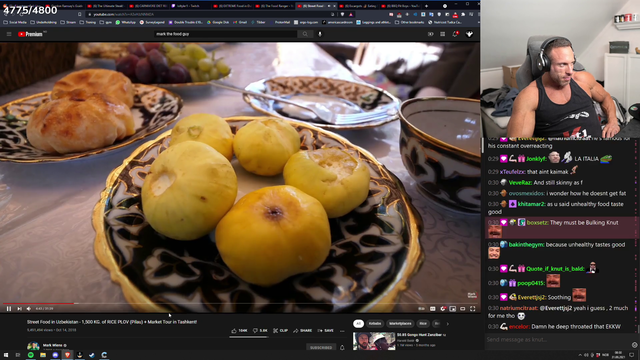640x360 pixels.
Task: Open Spotify from the taskbar
Action: pos(31,355)
